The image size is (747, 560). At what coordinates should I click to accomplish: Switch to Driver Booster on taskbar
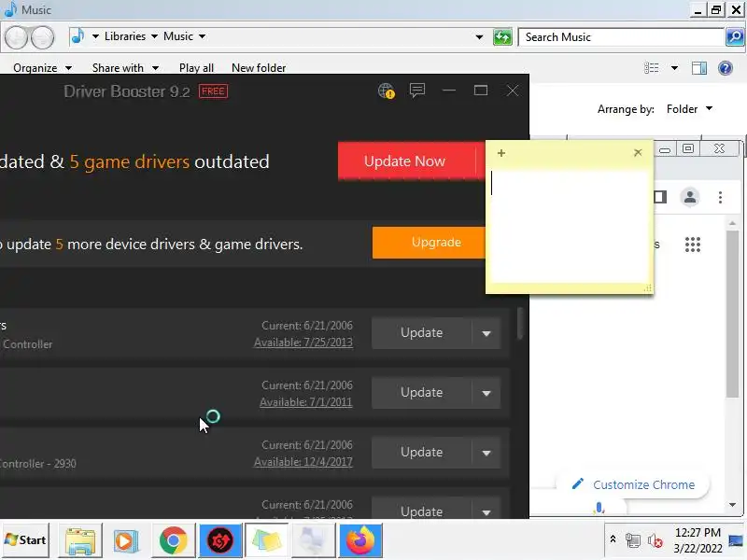pos(219,540)
